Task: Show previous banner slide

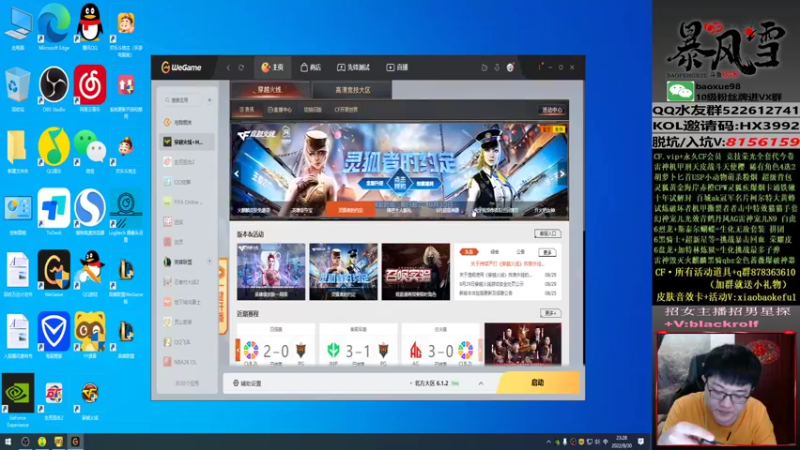Action: (x=237, y=173)
